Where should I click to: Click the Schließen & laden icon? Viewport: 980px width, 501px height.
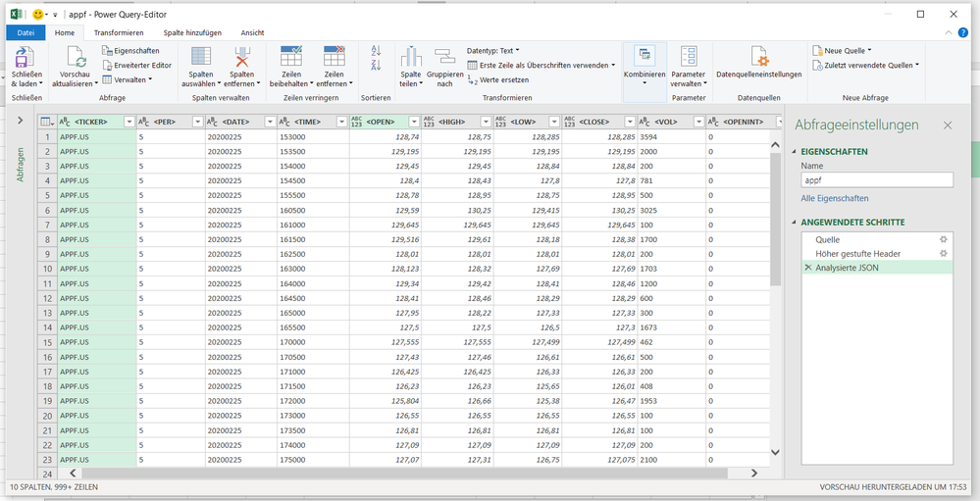tap(26, 58)
